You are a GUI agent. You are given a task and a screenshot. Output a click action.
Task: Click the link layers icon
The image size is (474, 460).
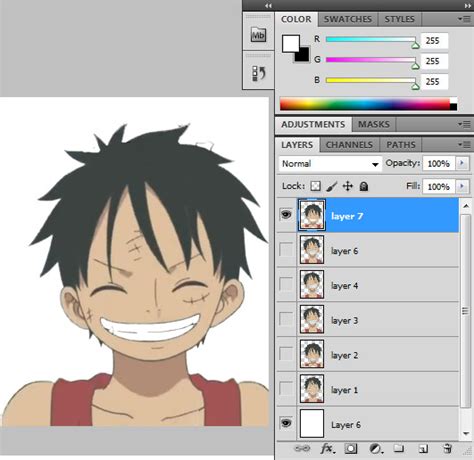pyautogui.click(x=302, y=449)
